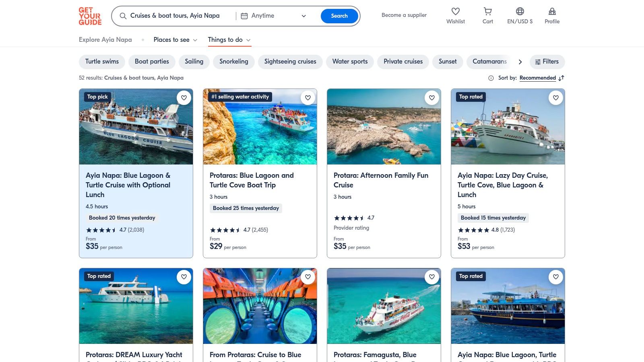Image resolution: width=644 pixels, height=362 pixels.
Task: Open Protaras: Blue Lagoon and Turtle Cove Boat Trip title
Action: tap(252, 180)
